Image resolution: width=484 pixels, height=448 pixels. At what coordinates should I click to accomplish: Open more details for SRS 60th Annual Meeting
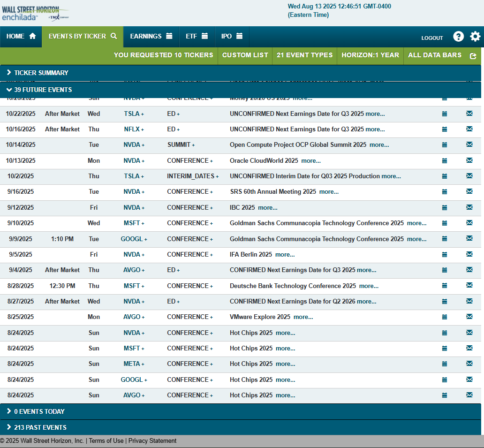(x=329, y=192)
